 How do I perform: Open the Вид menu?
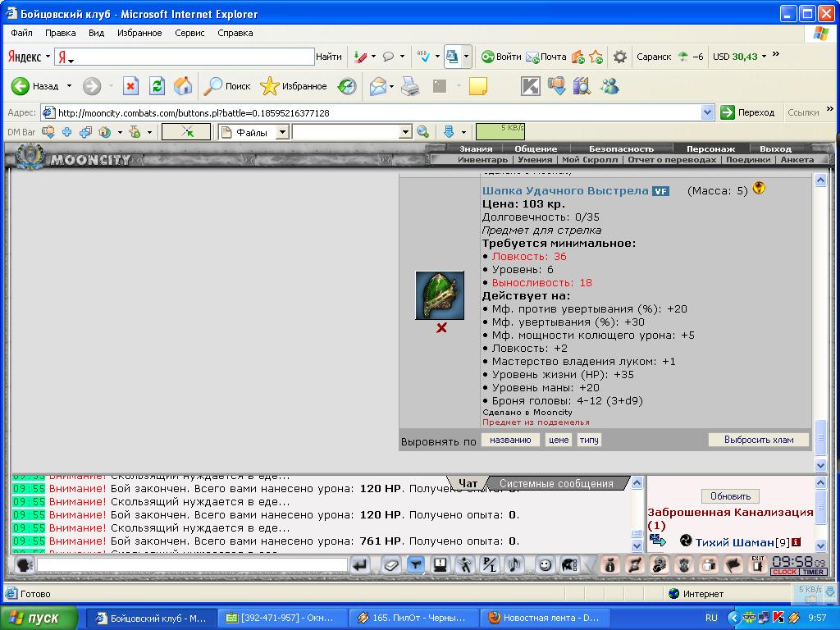pyautogui.click(x=97, y=33)
